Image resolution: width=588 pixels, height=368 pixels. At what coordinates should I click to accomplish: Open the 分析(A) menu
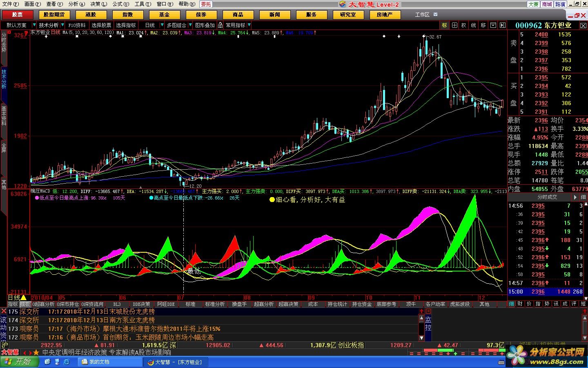pyautogui.click(x=76, y=4)
